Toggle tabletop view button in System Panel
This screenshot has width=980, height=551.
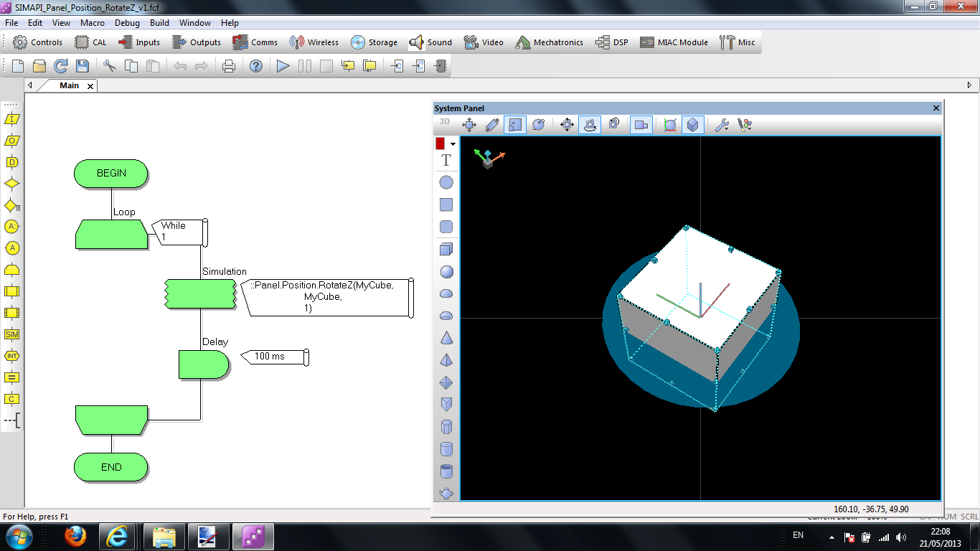(641, 125)
